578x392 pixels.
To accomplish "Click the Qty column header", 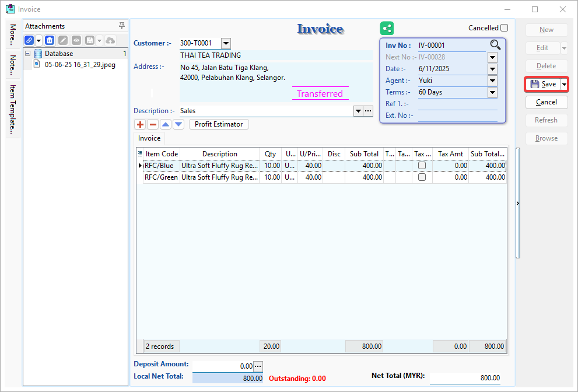I will pos(270,154).
